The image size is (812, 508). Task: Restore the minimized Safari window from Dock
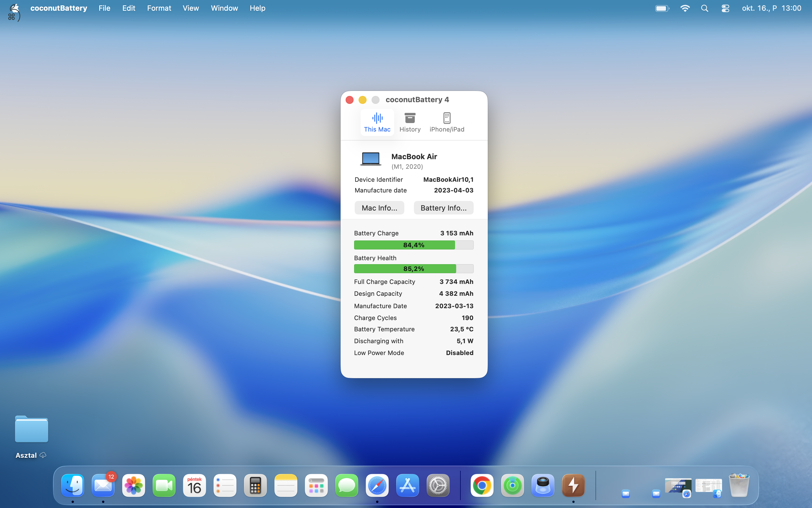point(678,487)
